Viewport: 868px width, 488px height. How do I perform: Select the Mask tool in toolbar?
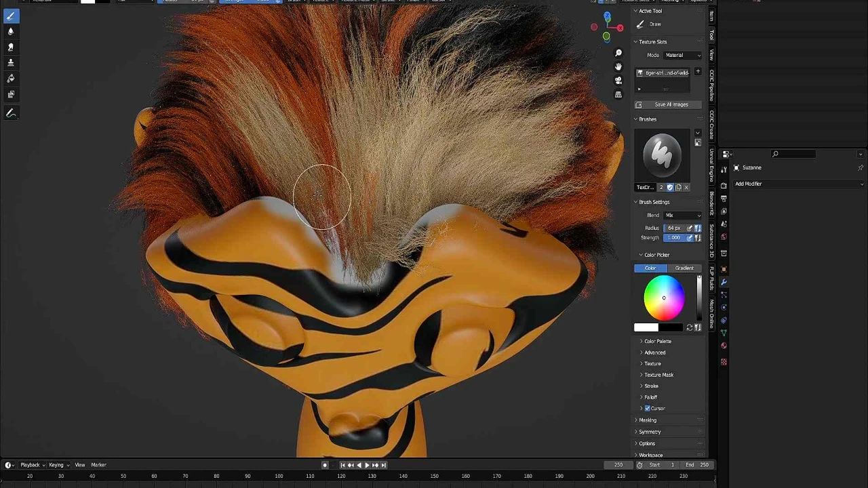(11, 94)
